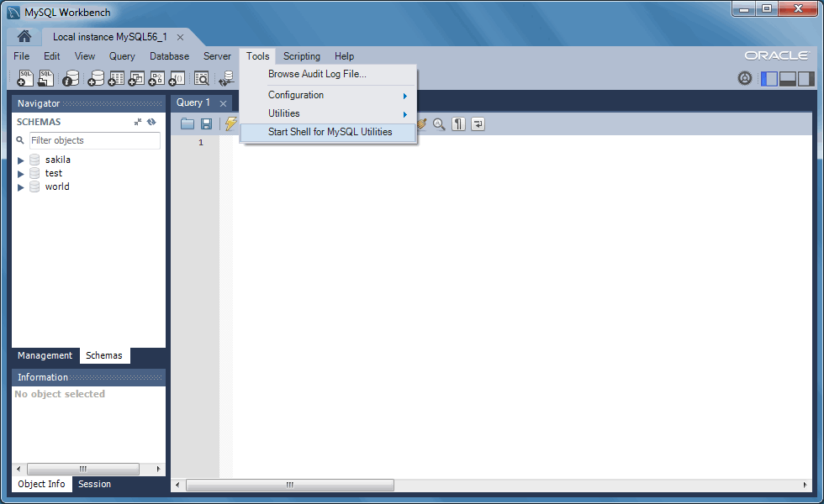Screen dimensions: 824x504
Task: Click the Filter objects search field
Action: coord(94,140)
